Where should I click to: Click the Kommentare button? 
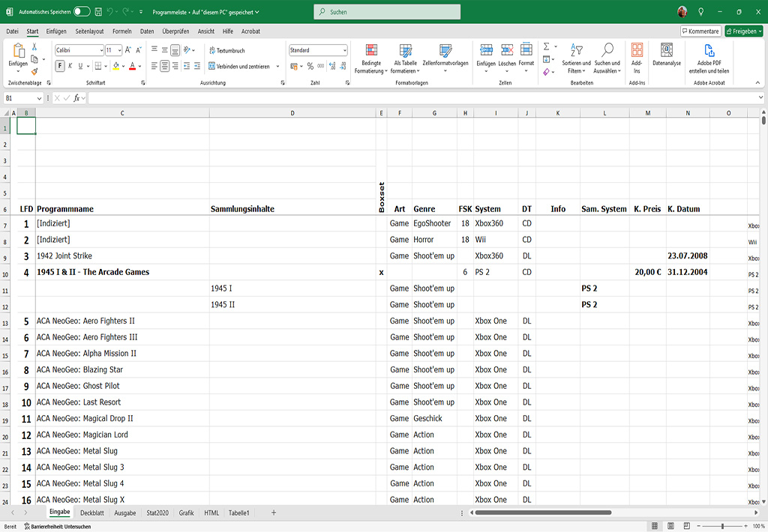pyautogui.click(x=700, y=31)
